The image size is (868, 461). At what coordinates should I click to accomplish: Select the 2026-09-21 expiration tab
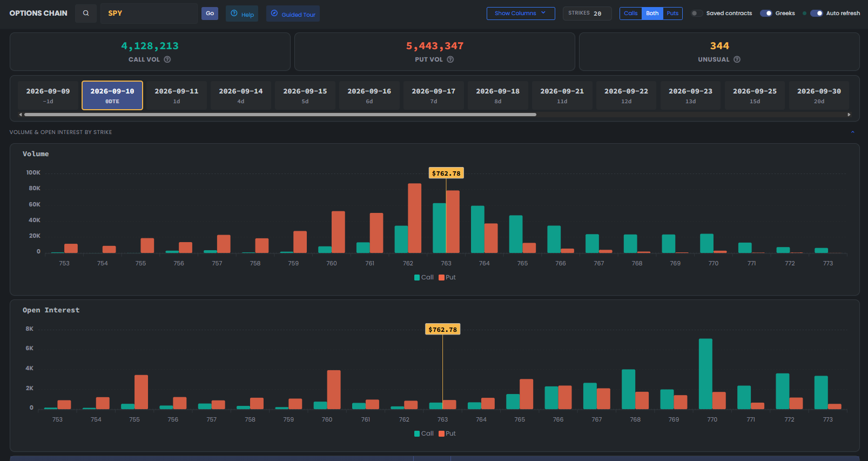(562, 96)
